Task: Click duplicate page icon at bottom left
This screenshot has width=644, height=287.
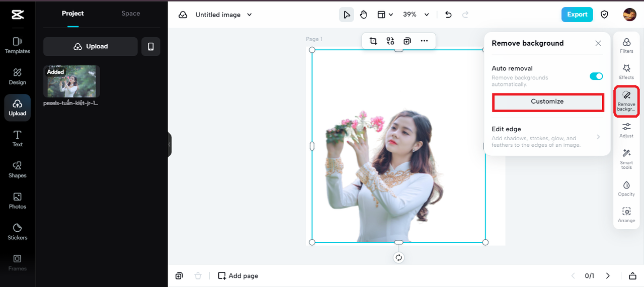Action: (x=179, y=276)
